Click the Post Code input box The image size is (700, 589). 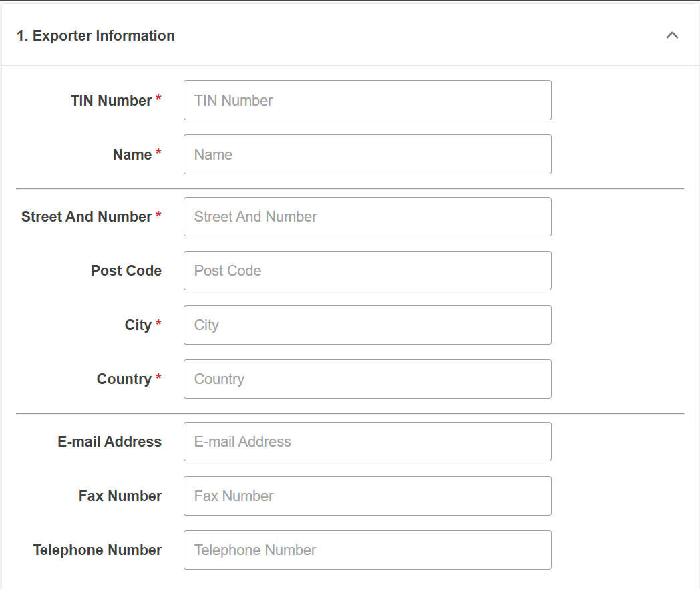coord(367,270)
